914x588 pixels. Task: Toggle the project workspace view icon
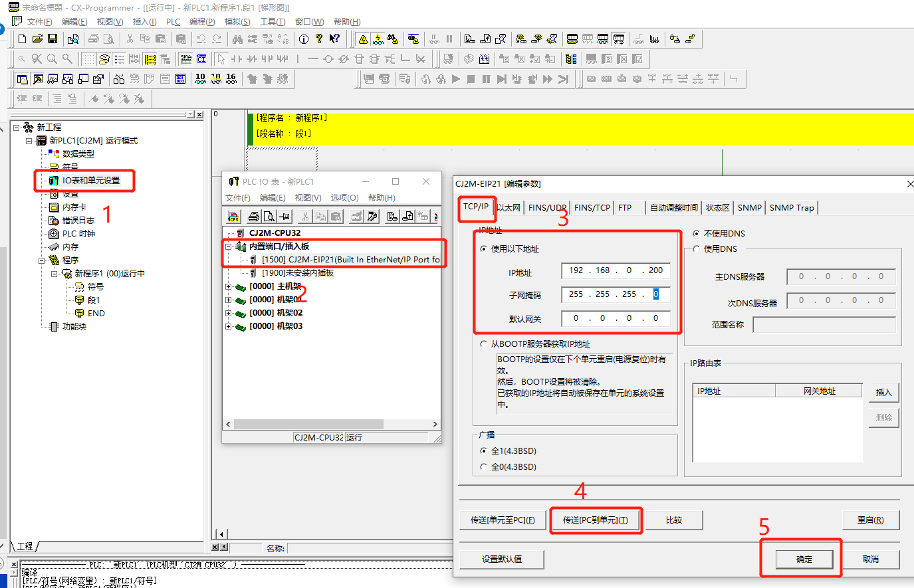click(x=22, y=79)
